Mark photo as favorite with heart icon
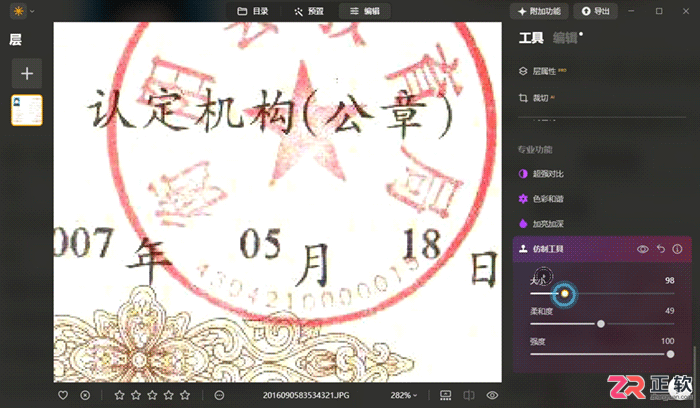 tap(63, 395)
